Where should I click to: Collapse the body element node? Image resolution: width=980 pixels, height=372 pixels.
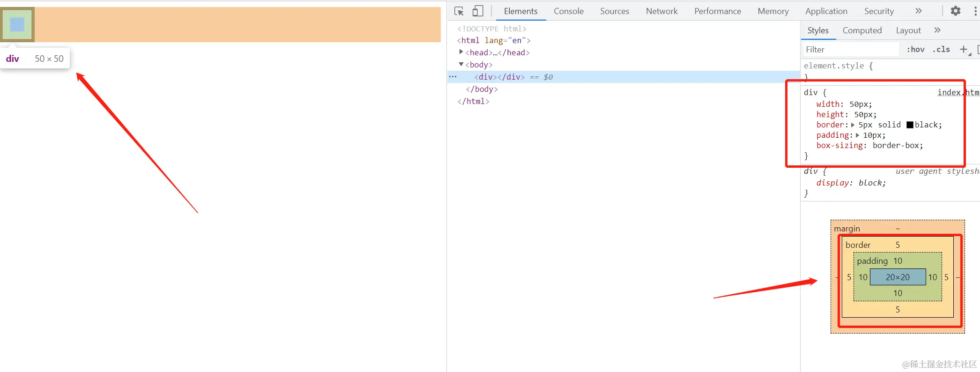[x=461, y=64]
